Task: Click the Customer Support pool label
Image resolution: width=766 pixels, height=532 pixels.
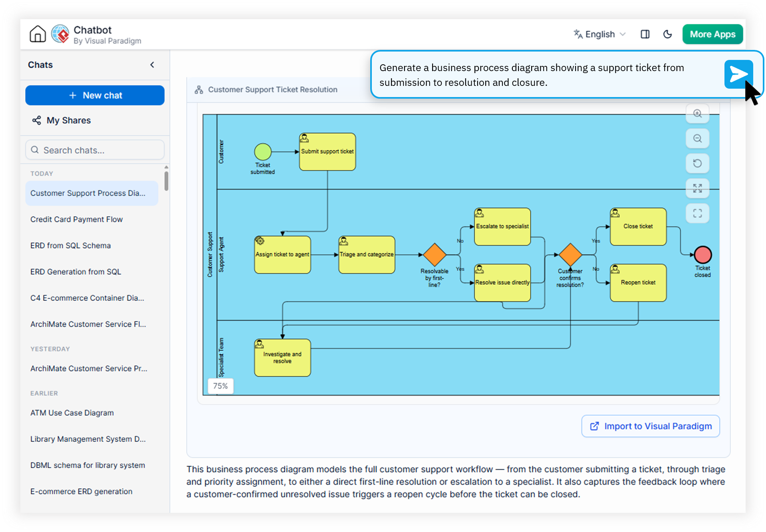Action: coord(210,255)
